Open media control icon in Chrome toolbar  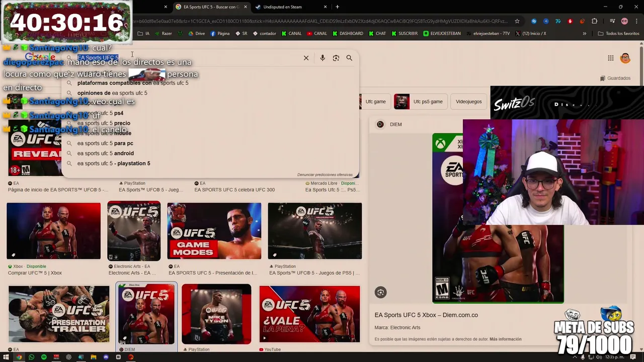pos(612,21)
